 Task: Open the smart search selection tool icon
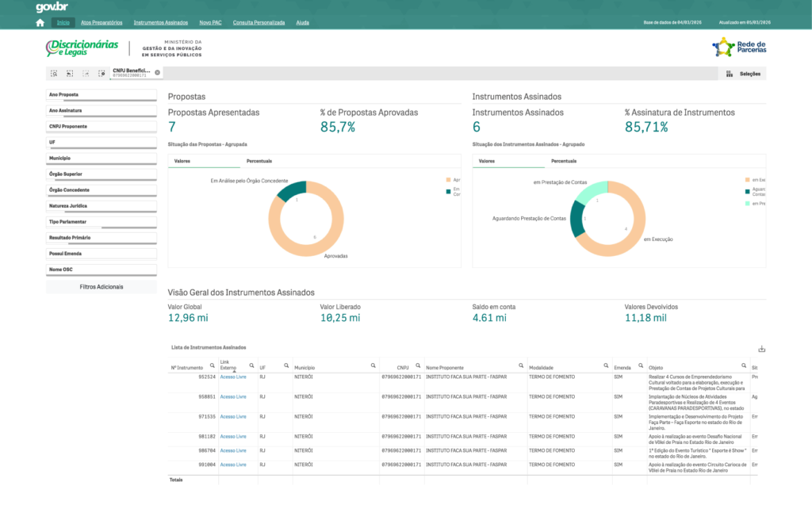coord(54,73)
